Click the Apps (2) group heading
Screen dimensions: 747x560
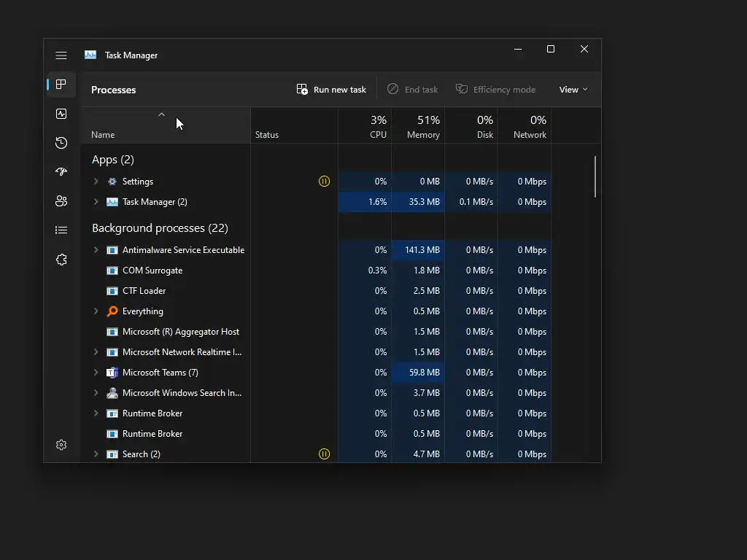pos(113,160)
